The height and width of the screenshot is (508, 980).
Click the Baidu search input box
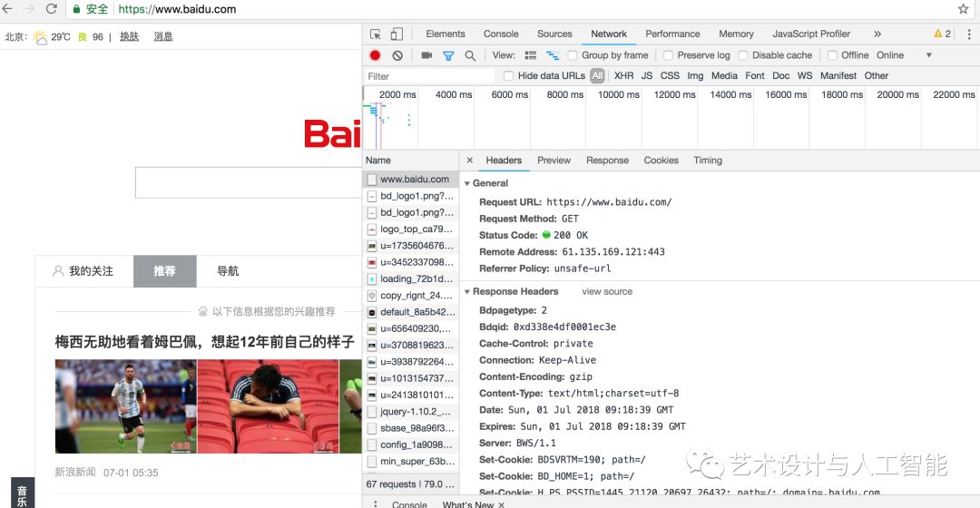[249, 182]
